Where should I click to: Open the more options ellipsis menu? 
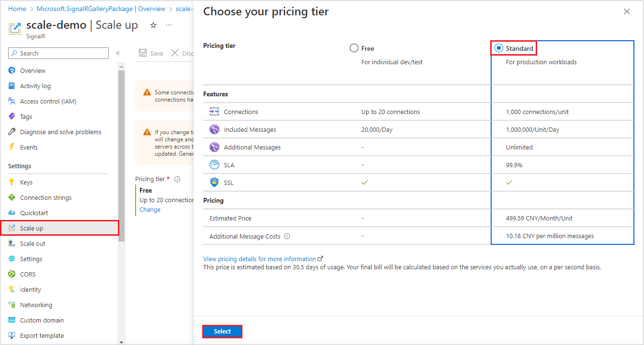point(168,25)
